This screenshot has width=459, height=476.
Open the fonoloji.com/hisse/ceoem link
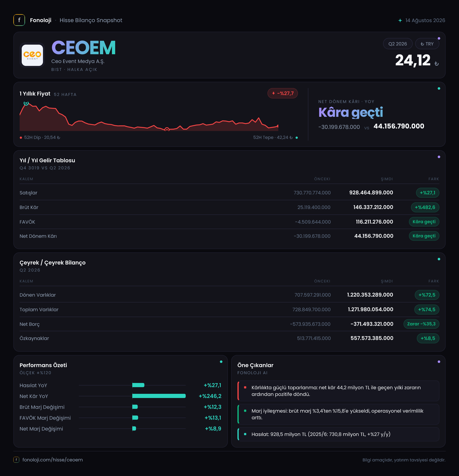(52, 460)
